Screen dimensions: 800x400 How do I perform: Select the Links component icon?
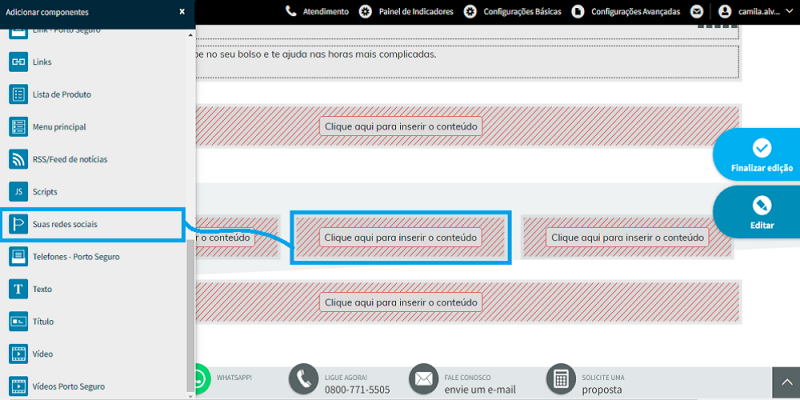[x=18, y=62]
